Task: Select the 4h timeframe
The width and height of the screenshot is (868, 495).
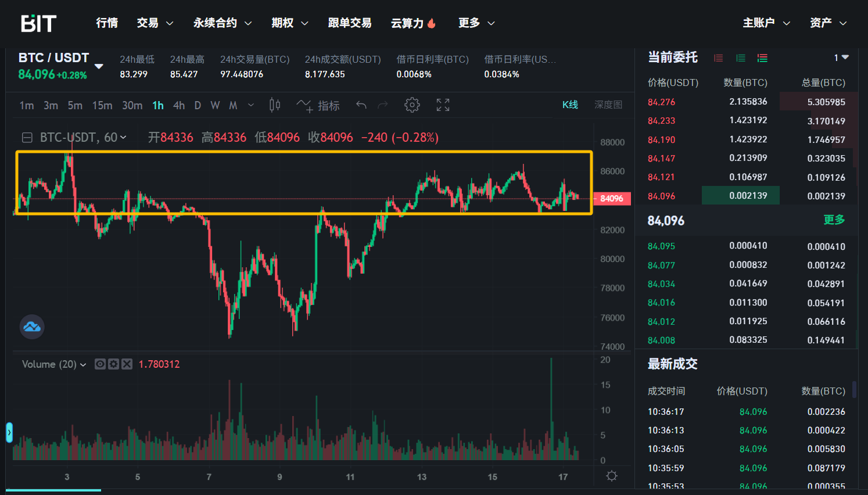Action: coord(179,105)
